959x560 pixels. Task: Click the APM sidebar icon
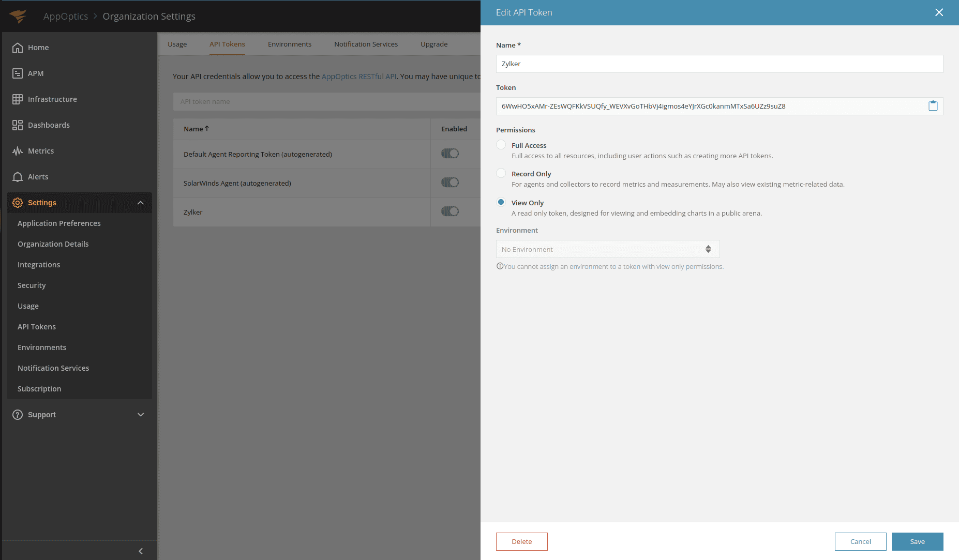coord(18,73)
